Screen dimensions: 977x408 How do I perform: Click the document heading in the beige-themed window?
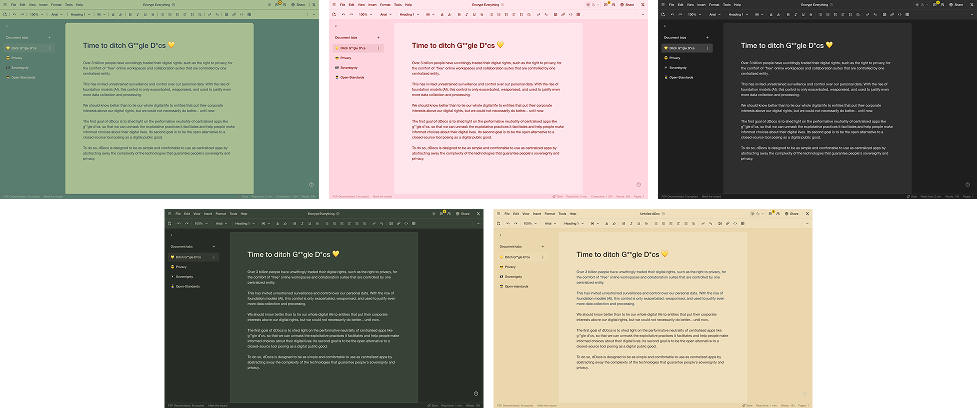click(x=622, y=254)
